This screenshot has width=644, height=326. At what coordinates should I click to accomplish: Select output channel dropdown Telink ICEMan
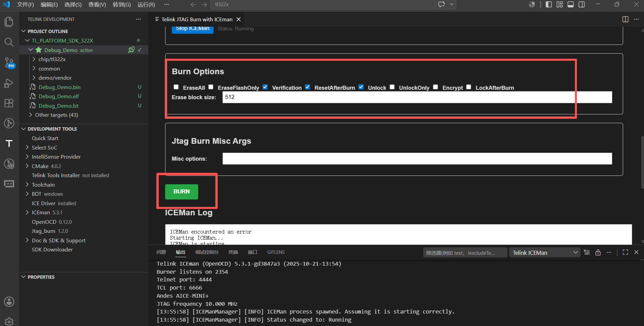coord(545,253)
